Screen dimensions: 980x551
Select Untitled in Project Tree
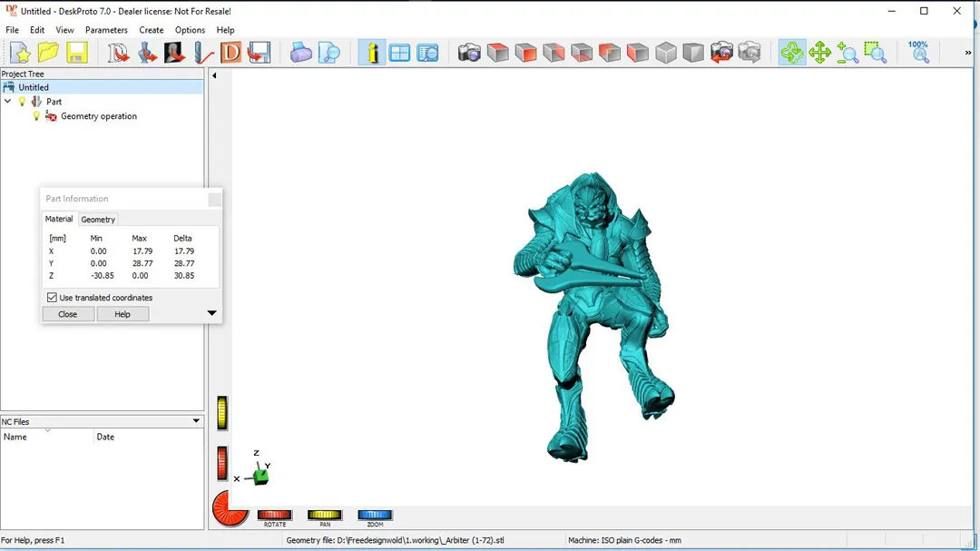(34, 87)
